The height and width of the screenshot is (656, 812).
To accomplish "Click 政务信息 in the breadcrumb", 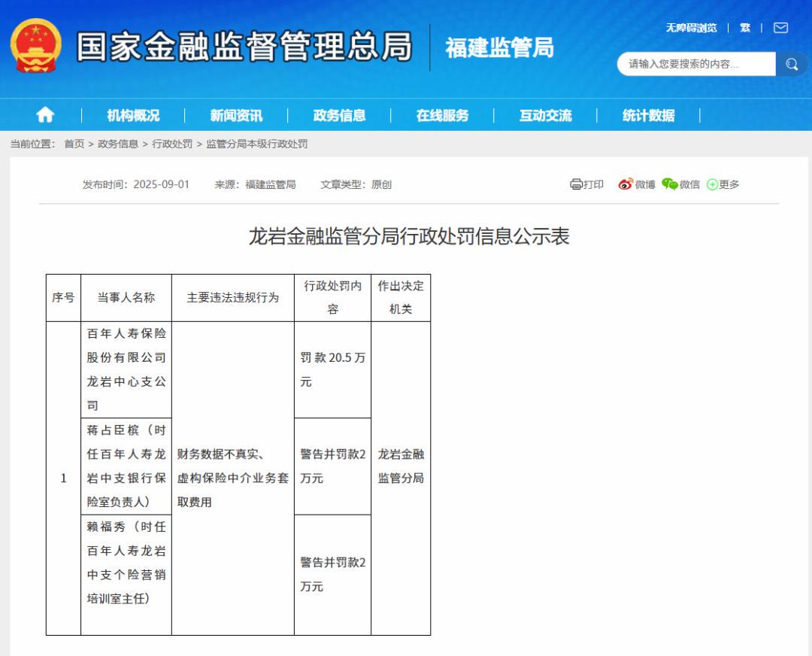I will pos(118,144).
